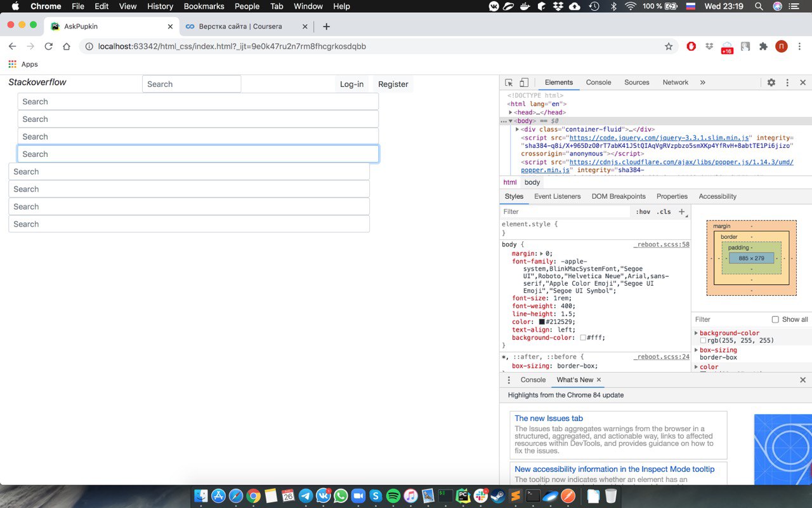Open DevTools settings gear
The width and height of the screenshot is (812, 508).
771,83
